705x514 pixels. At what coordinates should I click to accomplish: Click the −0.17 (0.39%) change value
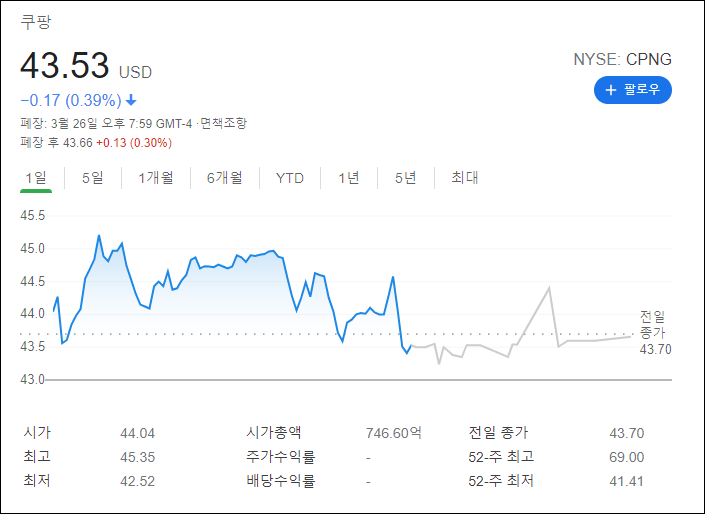tap(71, 100)
